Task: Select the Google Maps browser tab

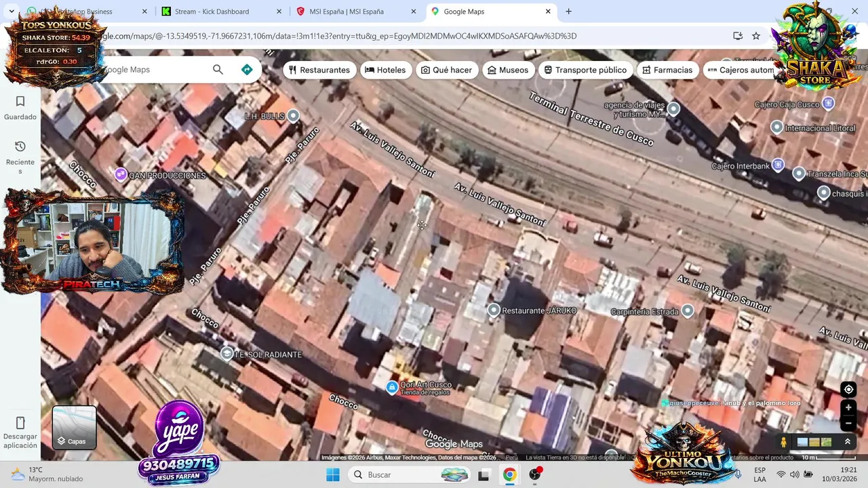Action: pyautogui.click(x=492, y=12)
